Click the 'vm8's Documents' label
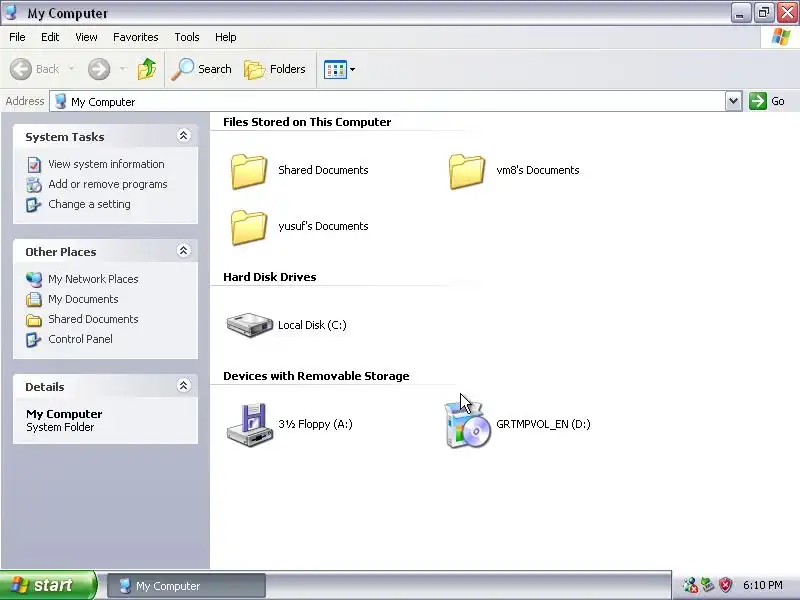Viewport: 800px width, 600px height. pyautogui.click(x=538, y=170)
